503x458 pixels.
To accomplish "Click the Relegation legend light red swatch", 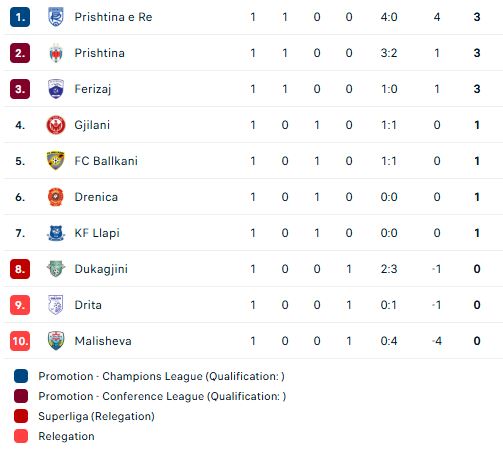I will tap(21, 436).
